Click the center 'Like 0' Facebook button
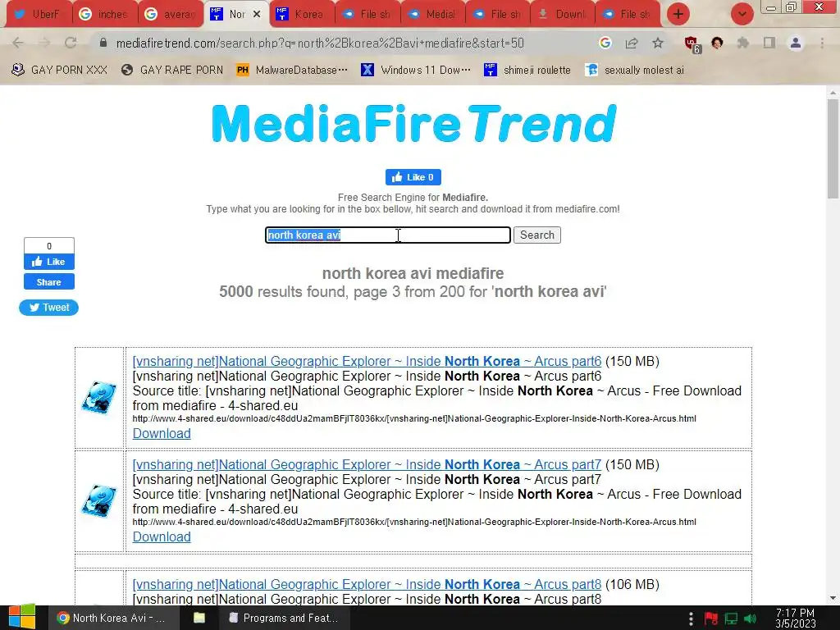Viewport: 840px width, 630px height. (x=413, y=177)
